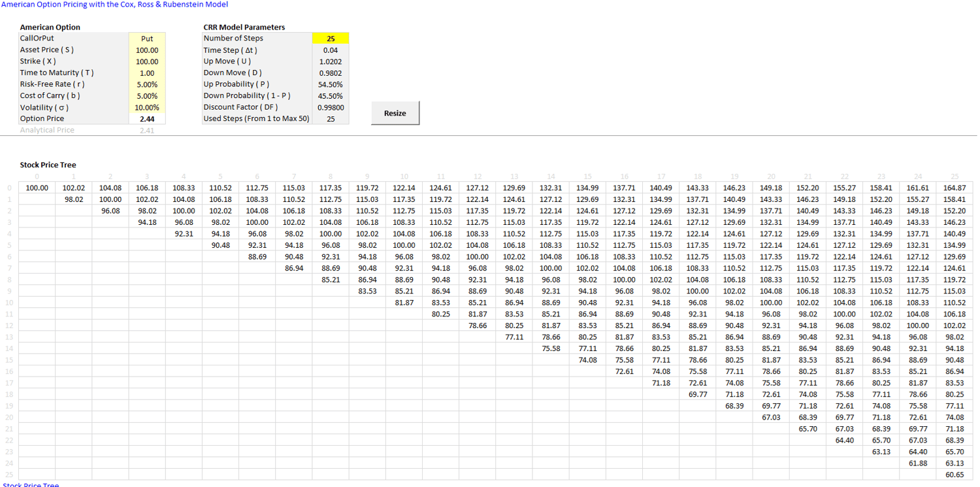The width and height of the screenshot is (980, 487).
Task: Select the Time Step ( Δt ) label
Action: pos(230,50)
